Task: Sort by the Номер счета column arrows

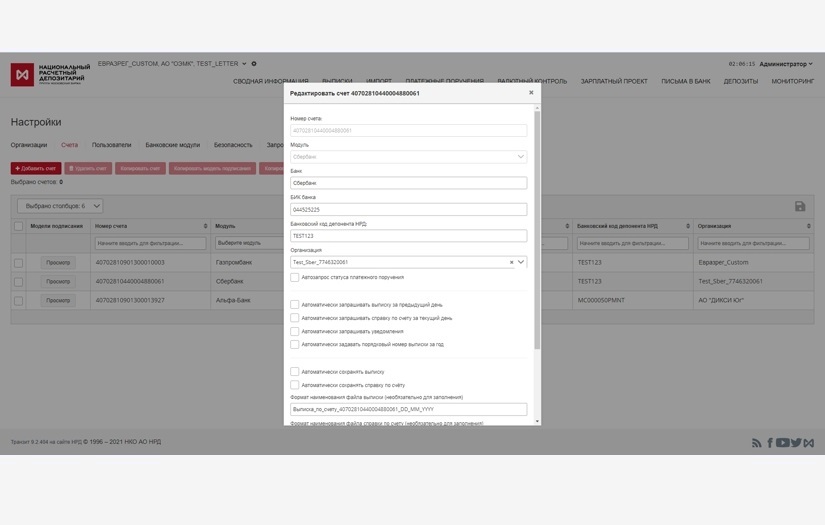Action: coord(205,226)
